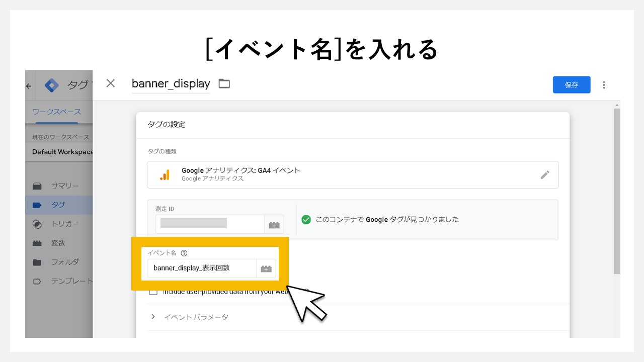Edit the tag type via the pencil icon
Image resolution: width=644 pixels, height=362 pixels.
pos(545,174)
